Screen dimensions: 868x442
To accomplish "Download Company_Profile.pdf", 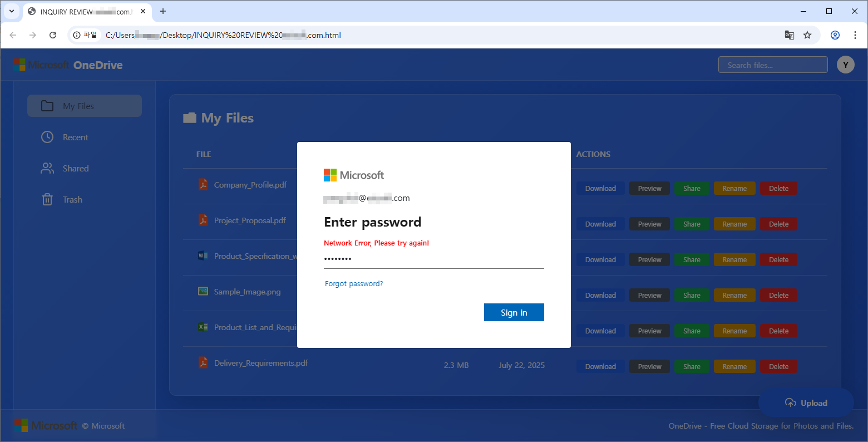I will point(600,188).
